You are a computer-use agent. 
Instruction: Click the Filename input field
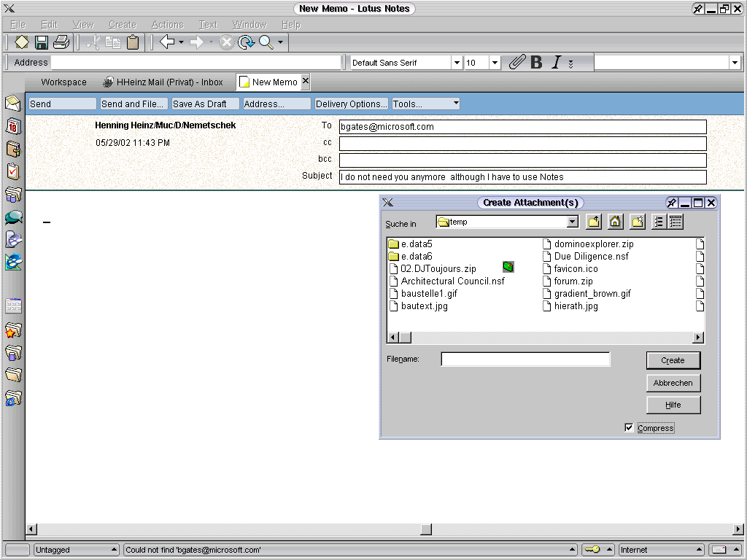point(525,359)
